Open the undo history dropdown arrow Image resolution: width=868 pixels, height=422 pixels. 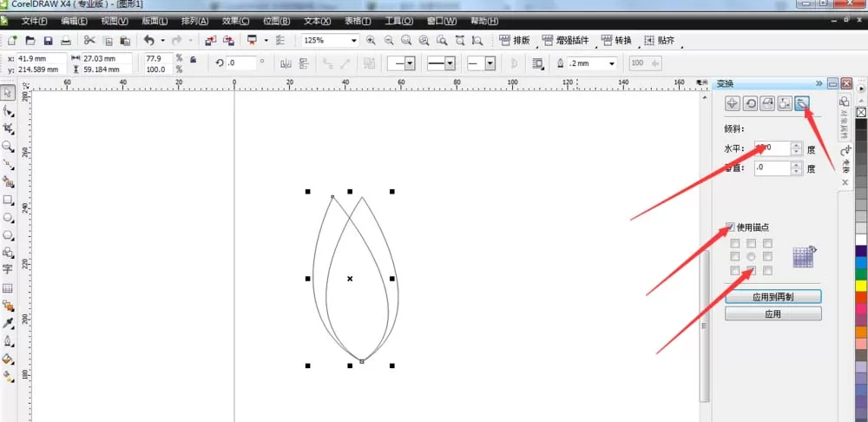pos(162,41)
